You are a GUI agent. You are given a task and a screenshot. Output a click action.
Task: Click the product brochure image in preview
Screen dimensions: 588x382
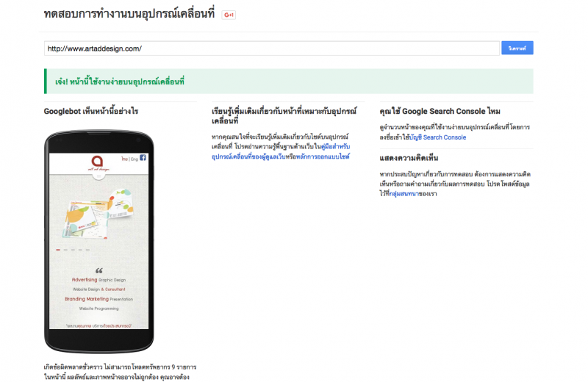[98, 214]
